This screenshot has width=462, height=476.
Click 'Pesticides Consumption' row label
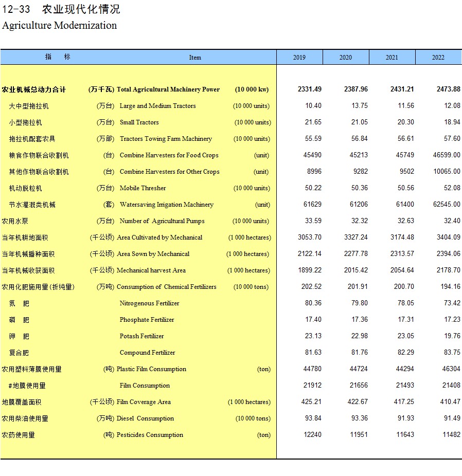point(150,435)
